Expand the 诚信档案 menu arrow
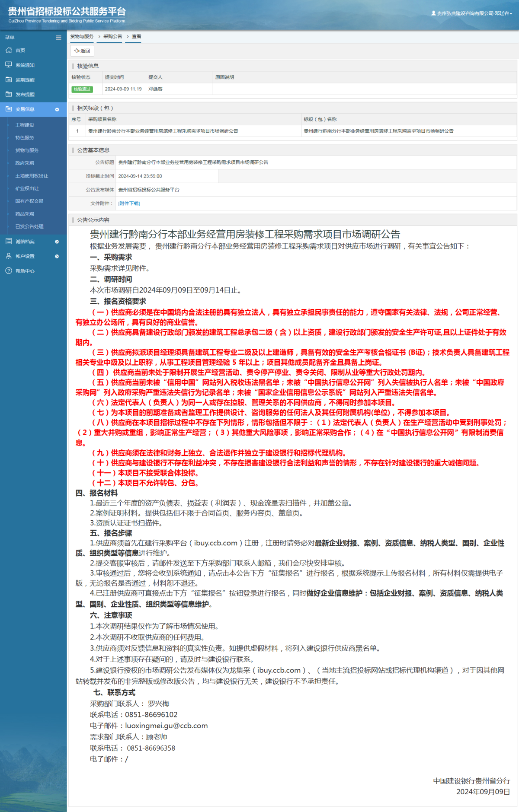Viewport: 519px width, 812px height. pos(57,242)
